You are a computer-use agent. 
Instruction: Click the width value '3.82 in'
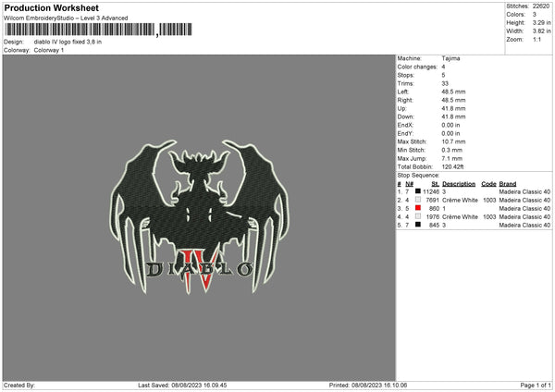[x=542, y=31]
